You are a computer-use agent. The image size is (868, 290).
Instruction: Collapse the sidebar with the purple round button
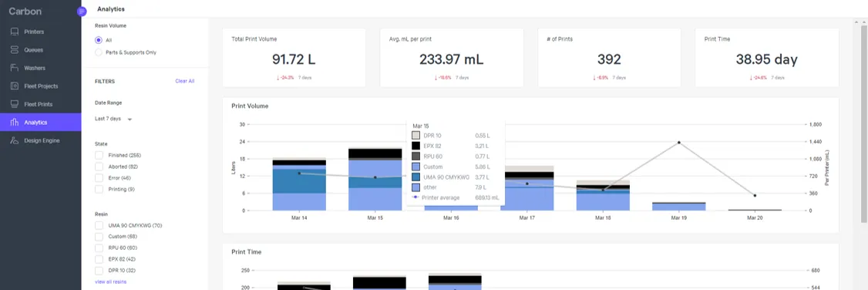coord(82,11)
